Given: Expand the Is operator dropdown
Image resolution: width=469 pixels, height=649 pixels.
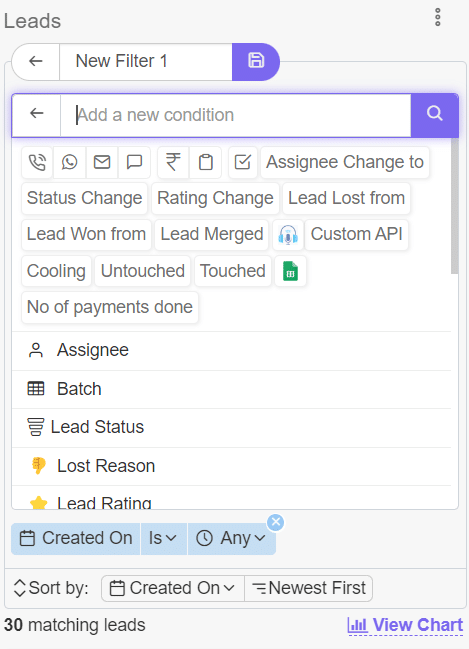Looking at the screenshot, I should tap(164, 538).
